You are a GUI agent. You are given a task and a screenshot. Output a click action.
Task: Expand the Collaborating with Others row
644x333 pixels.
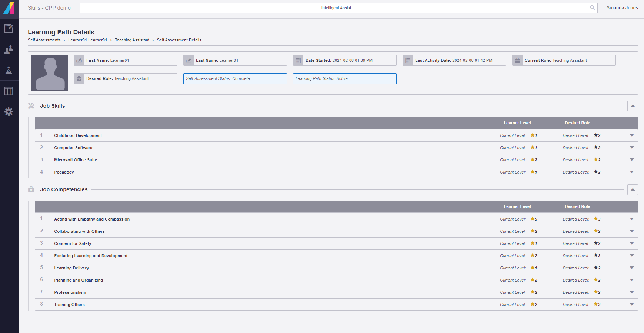coord(632,231)
